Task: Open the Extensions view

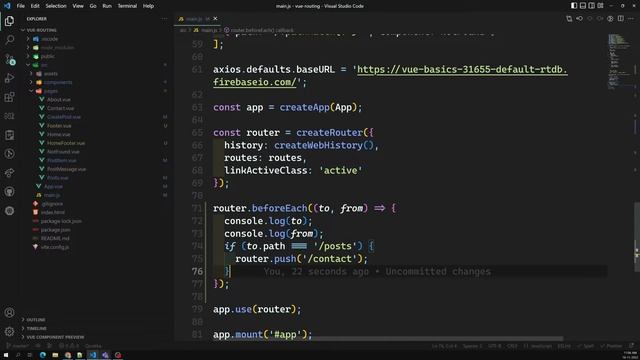Action: point(9,97)
